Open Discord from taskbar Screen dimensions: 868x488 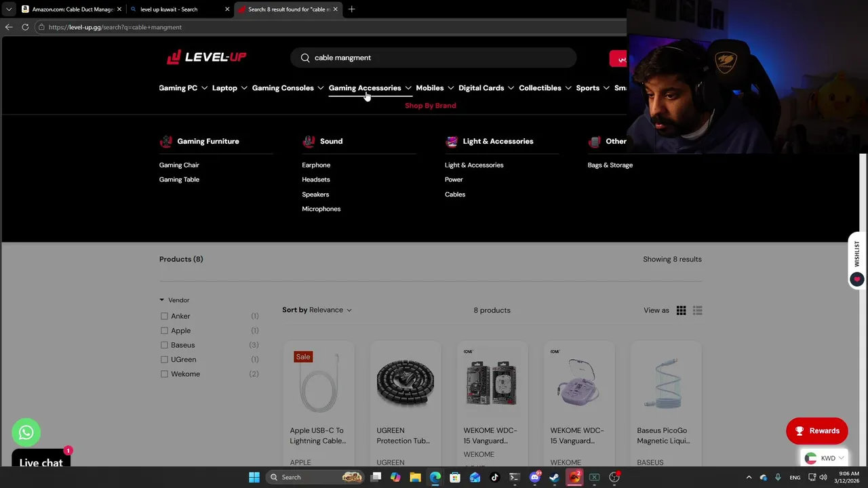pos(535,477)
